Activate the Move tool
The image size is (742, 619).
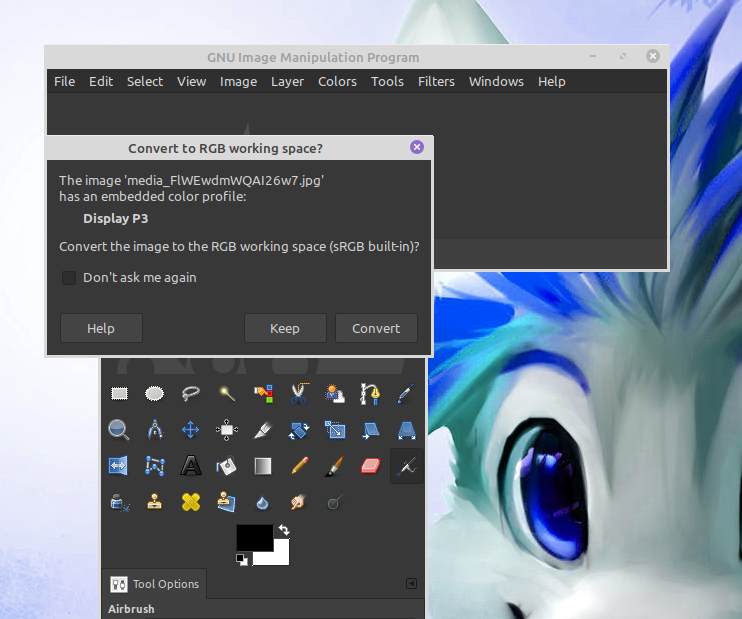click(191, 430)
